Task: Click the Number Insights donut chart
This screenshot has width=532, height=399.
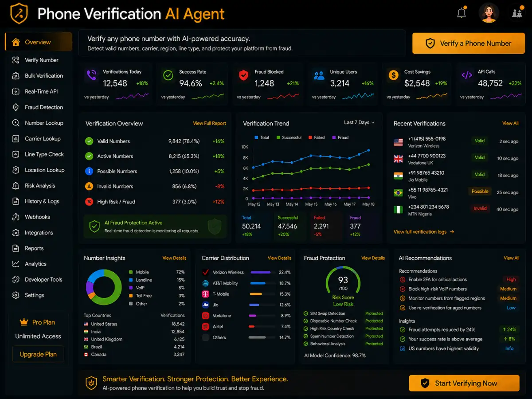Action: click(x=104, y=287)
